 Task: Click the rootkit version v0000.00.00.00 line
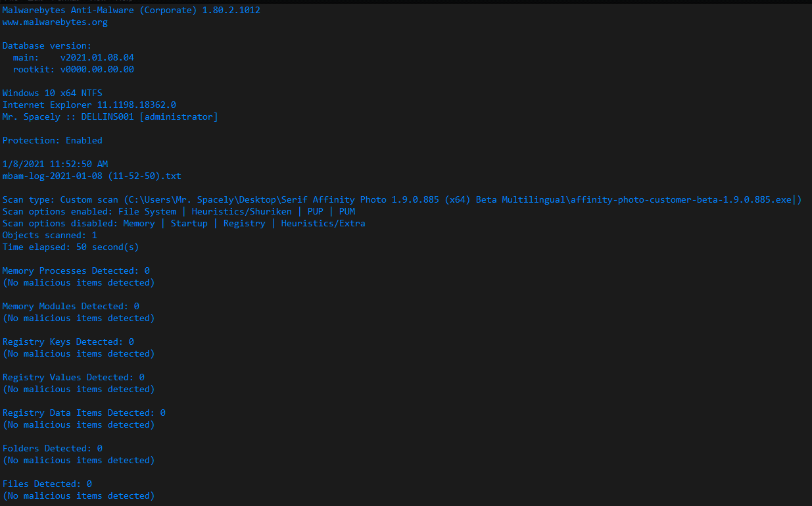tap(74, 70)
